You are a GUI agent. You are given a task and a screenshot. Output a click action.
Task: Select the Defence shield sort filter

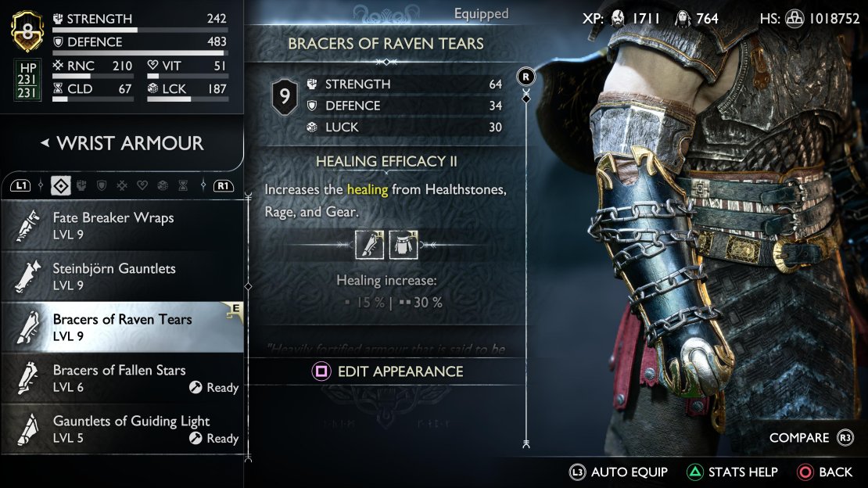click(x=102, y=185)
